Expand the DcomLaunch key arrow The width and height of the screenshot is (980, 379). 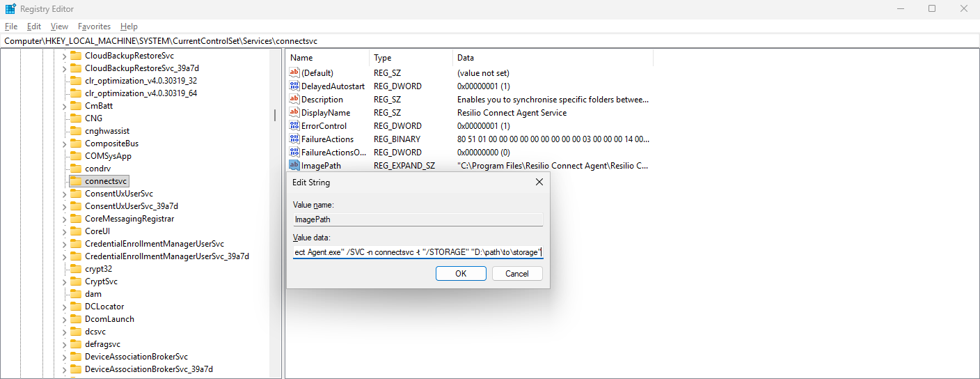pyautogui.click(x=65, y=319)
